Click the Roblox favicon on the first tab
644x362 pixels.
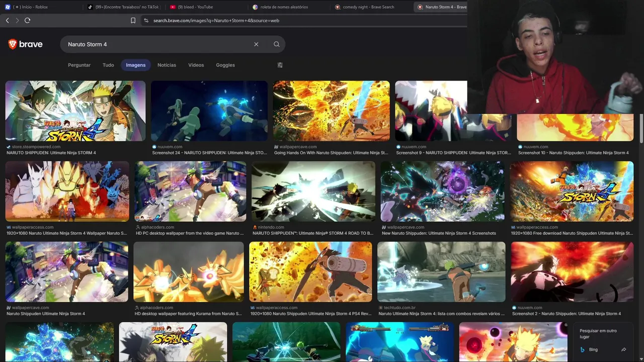click(x=8, y=7)
